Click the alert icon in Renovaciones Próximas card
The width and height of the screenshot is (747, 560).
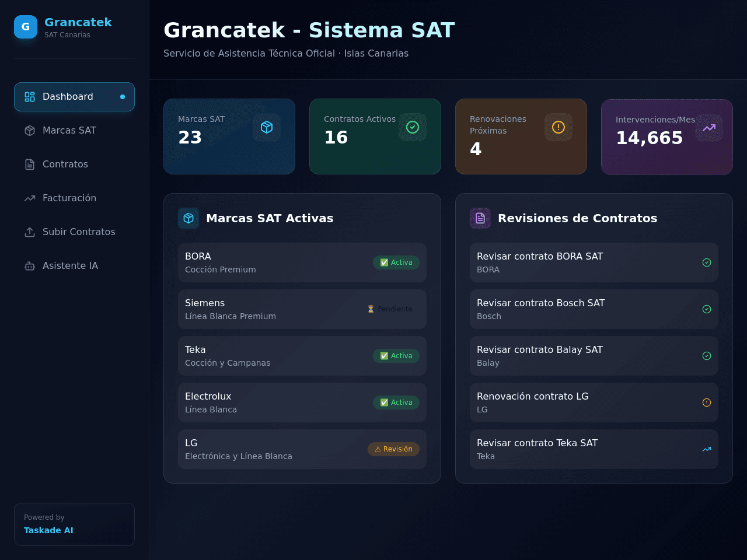[x=558, y=127]
